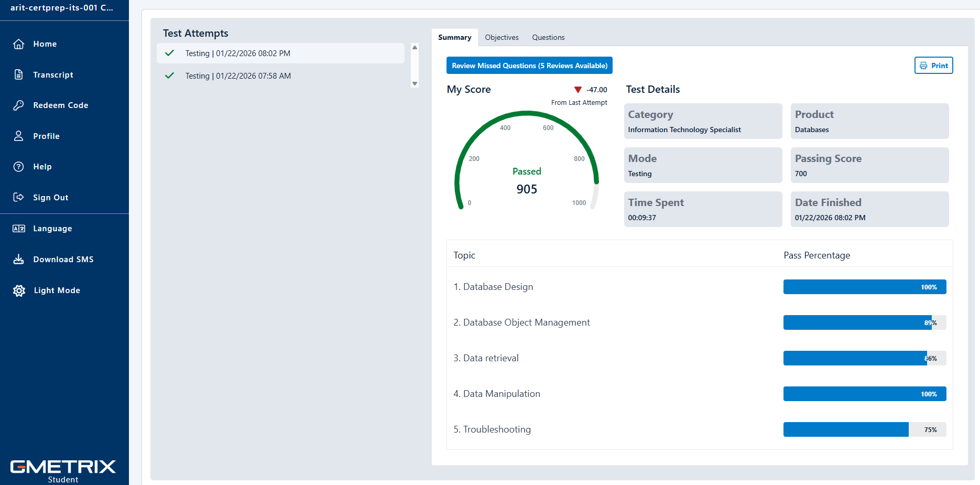Select the 07:58 AM test attempt
Screen dimensions: 980x485
click(238, 76)
